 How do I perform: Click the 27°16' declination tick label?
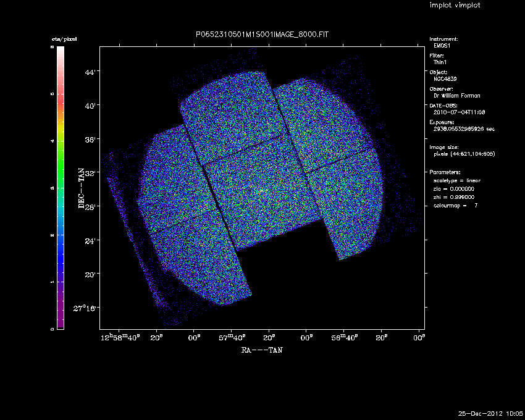click(85, 308)
